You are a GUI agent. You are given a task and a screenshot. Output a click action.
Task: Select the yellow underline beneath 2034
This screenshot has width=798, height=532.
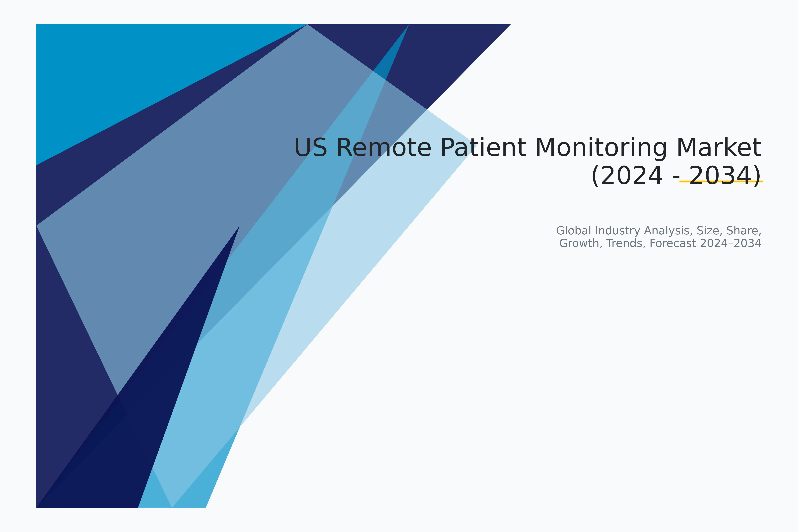point(721,182)
